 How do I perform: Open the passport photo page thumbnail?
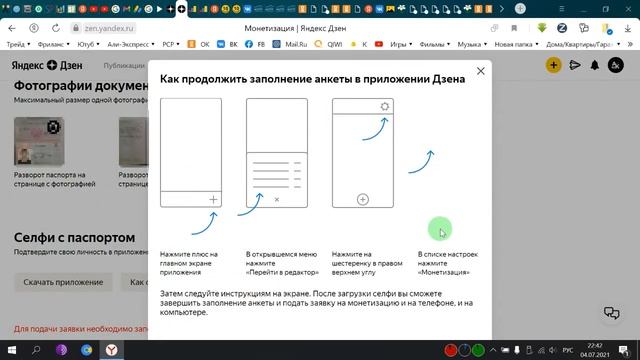coord(39,141)
